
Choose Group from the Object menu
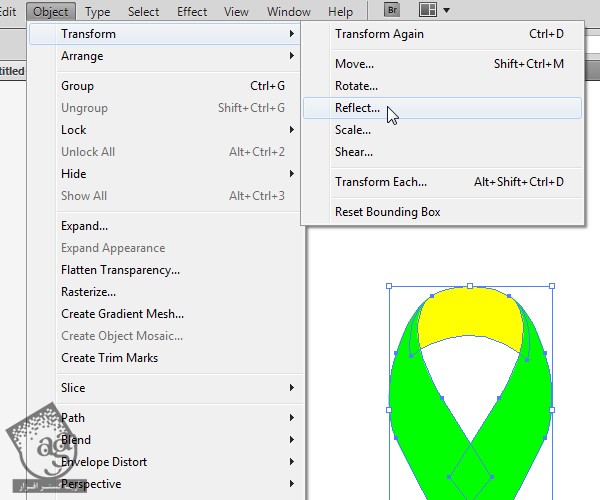click(x=77, y=86)
